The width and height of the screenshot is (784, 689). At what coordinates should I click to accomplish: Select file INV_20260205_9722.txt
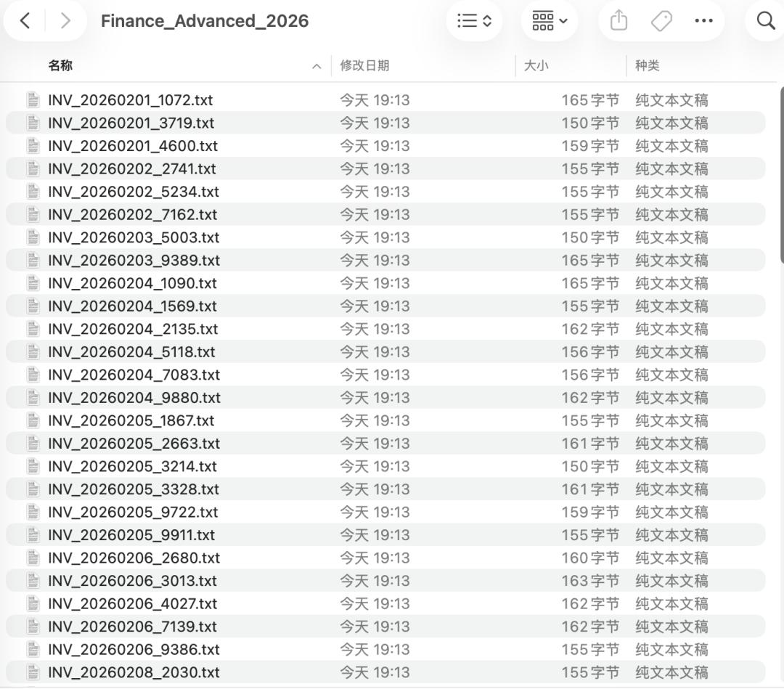point(133,512)
